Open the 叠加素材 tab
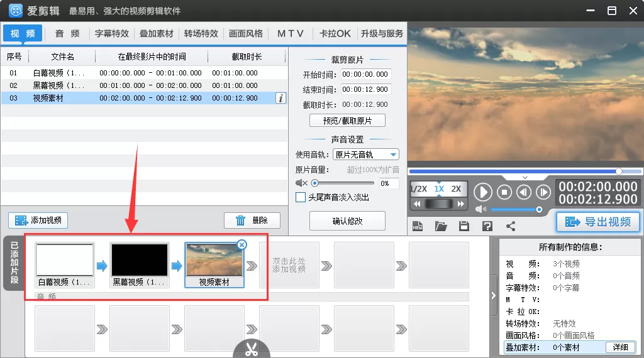This screenshot has width=644, height=358. click(157, 34)
